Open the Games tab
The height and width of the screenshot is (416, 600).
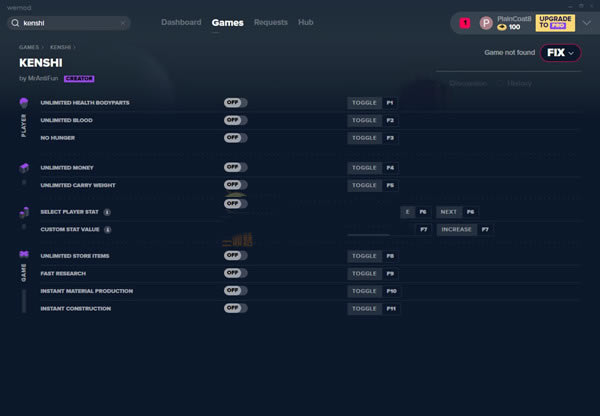[228, 23]
